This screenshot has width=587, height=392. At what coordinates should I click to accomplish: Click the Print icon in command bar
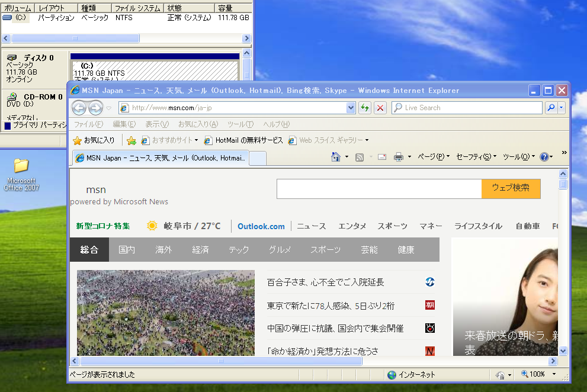click(x=398, y=157)
